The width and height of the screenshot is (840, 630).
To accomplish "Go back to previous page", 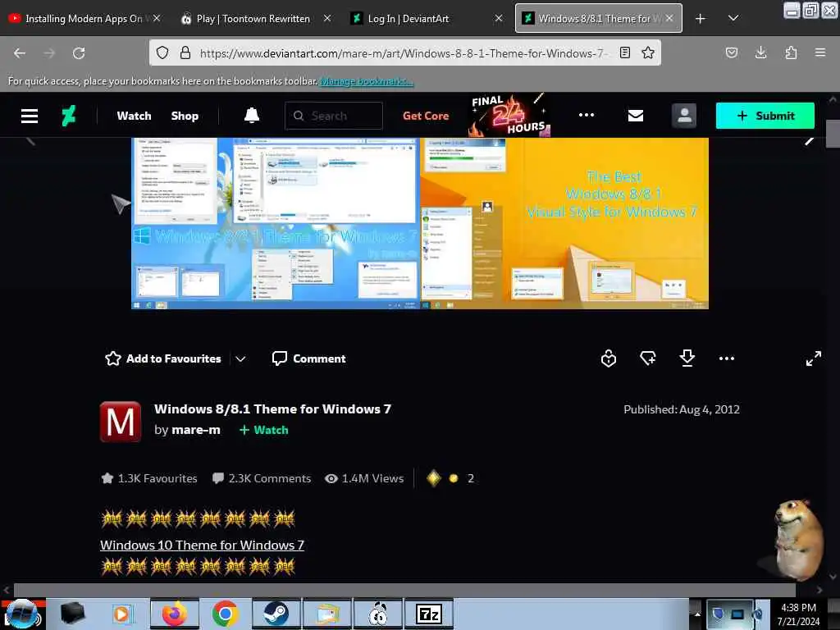I will [20, 53].
